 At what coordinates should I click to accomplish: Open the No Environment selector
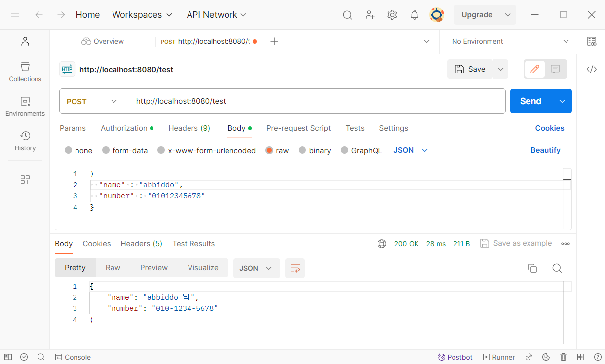click(510, 42)
